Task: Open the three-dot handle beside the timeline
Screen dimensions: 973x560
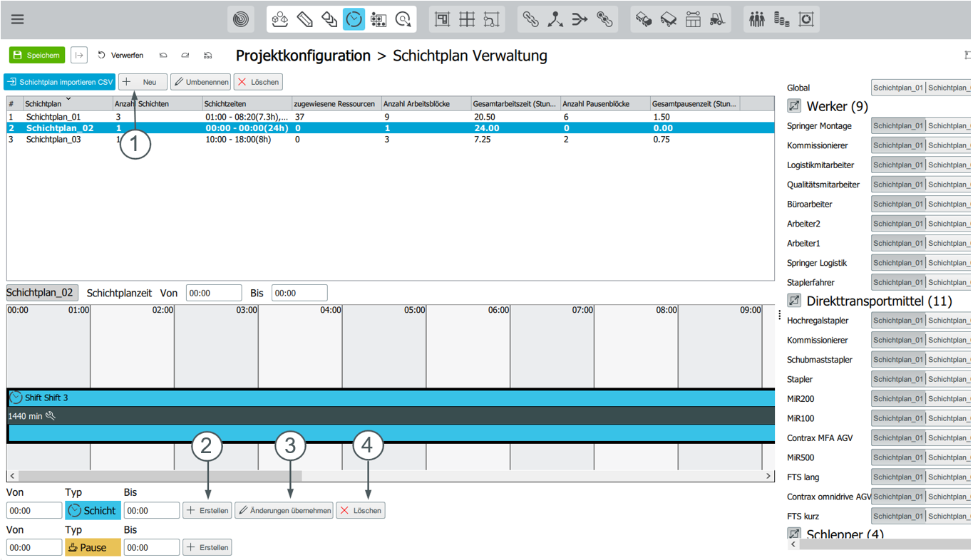Action: 780,315
